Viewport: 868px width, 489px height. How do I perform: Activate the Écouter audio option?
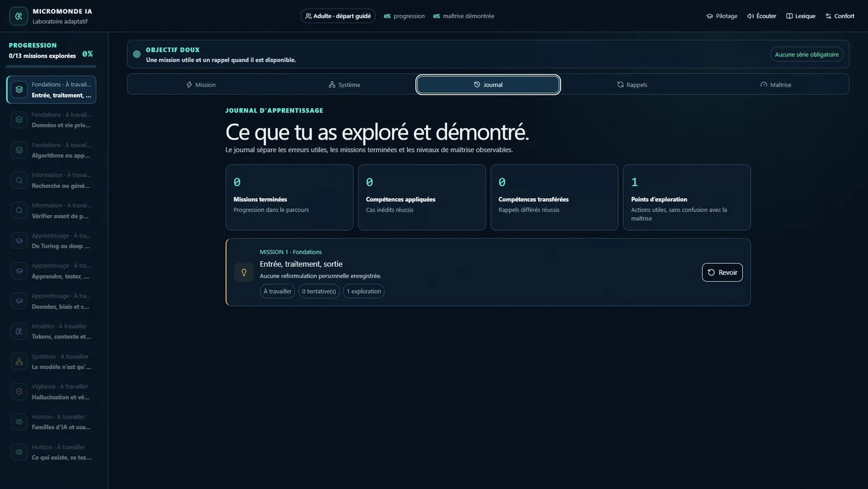(x=761, y=16)
